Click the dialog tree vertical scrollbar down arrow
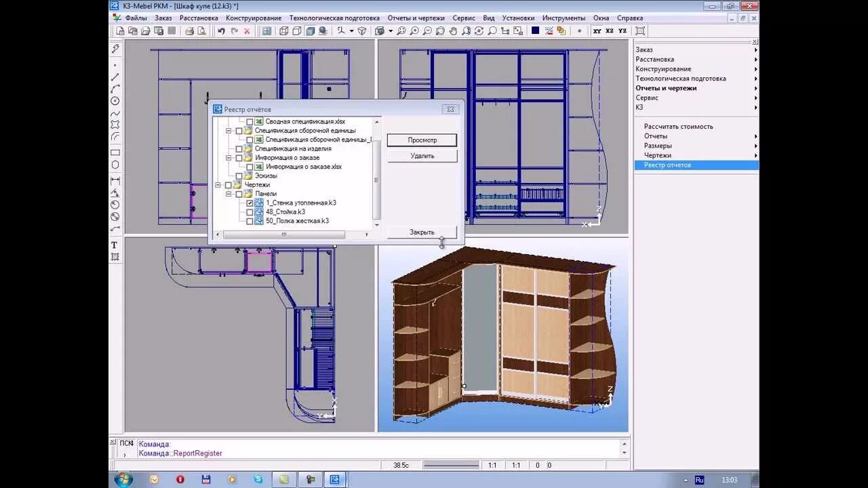868x488 pixels. 377,224
